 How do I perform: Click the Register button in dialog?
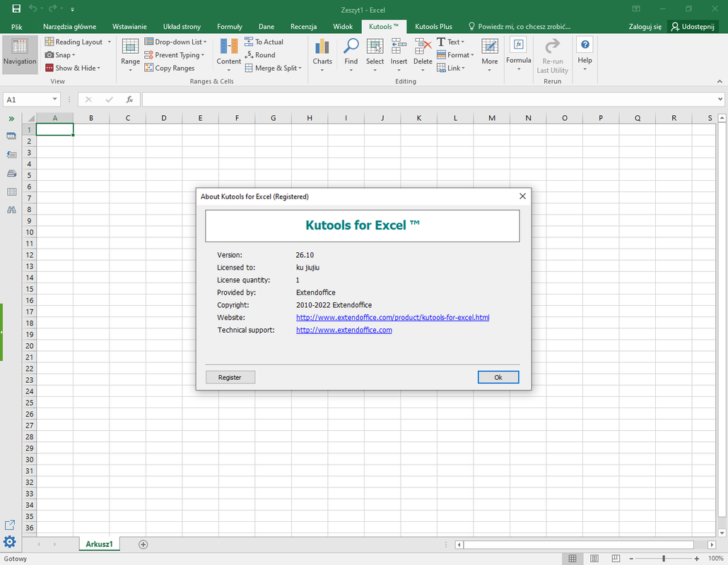pos(230,377)
